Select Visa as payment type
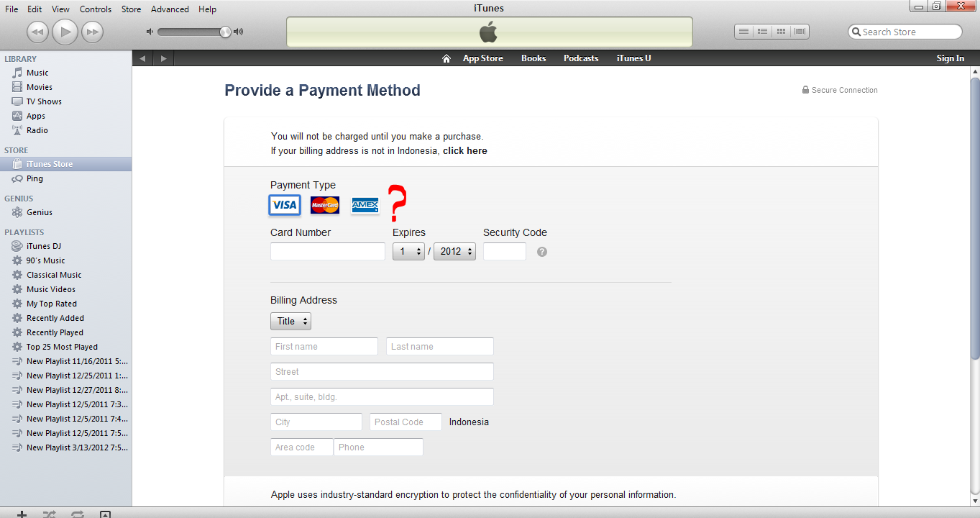 [x=285, y=205]
